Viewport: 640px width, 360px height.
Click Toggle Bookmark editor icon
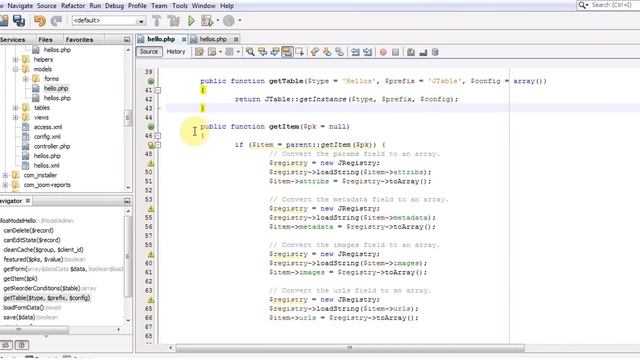point(339,52)
